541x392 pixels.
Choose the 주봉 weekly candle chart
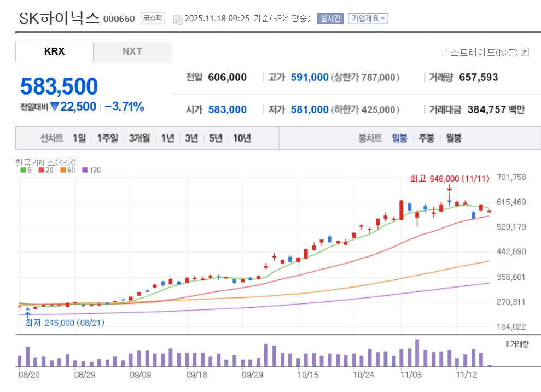point(426,138)
